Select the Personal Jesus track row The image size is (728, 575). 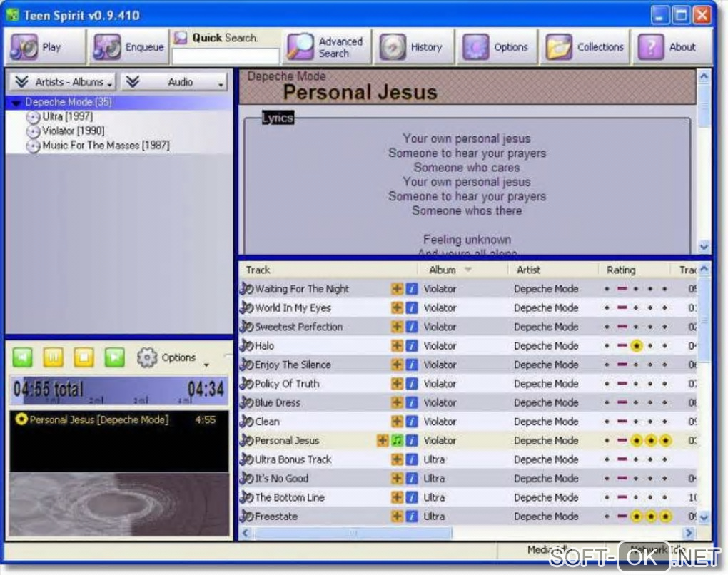tap(468, 440)
